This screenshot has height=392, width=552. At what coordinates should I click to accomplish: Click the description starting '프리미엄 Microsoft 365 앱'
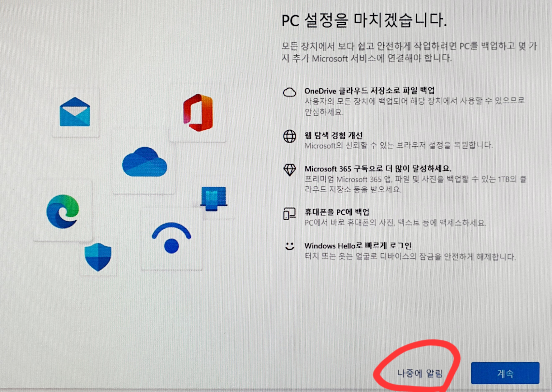(415, 184)
